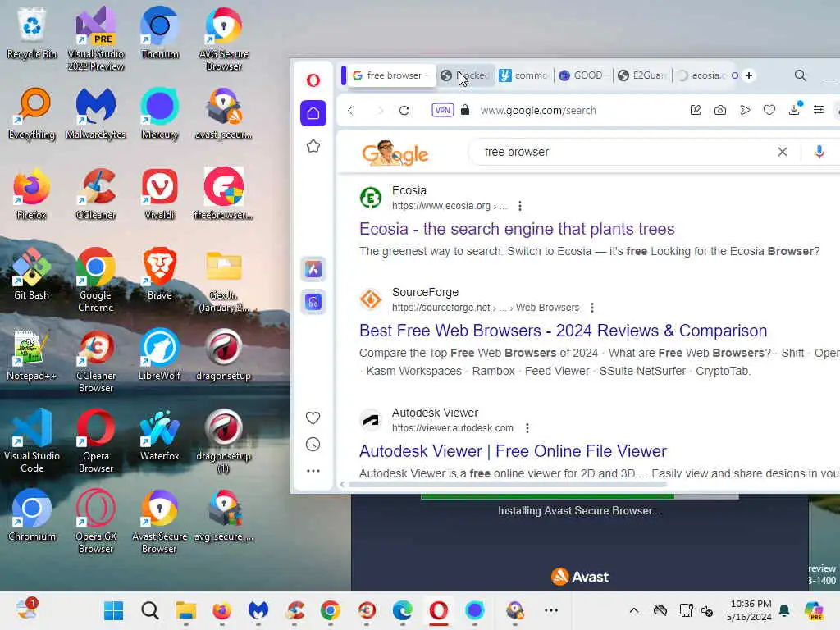This screenshot has width=840, height=630.
Task: Select the Brave desktop shortcut
Action: coord(160,274)
